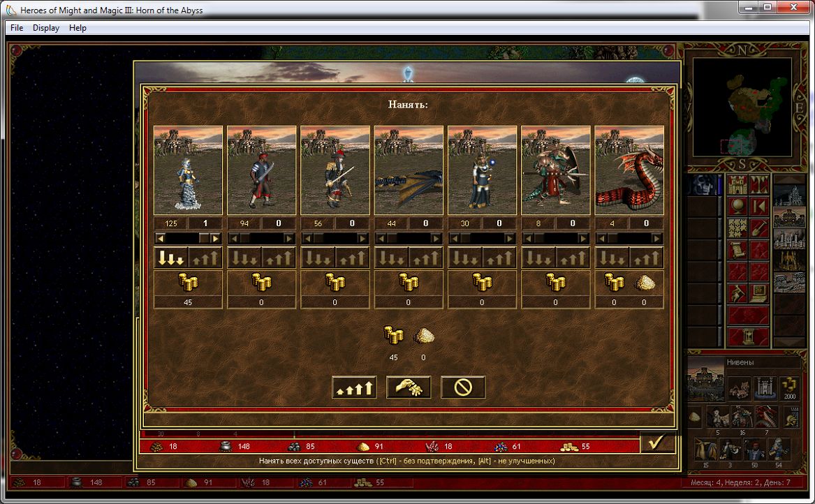The width and height of the screenshot is (815, 504).
Task: Increase nix warrior count (8 available) right arrow
Action: [583, 239]
